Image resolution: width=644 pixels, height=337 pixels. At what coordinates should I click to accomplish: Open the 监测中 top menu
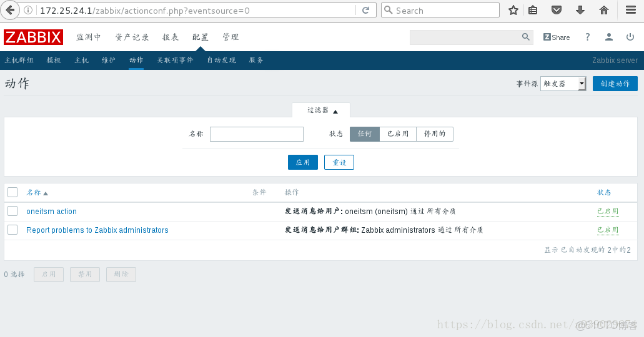click(x=88, y=37)
